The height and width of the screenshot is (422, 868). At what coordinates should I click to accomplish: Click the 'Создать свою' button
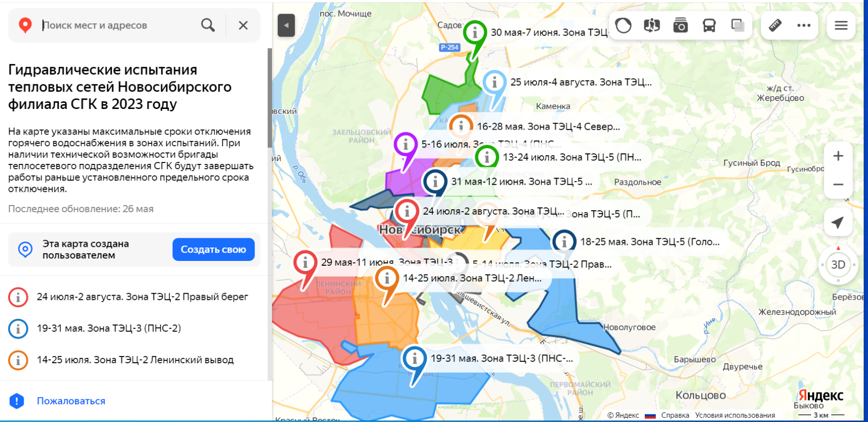point(213,249)
